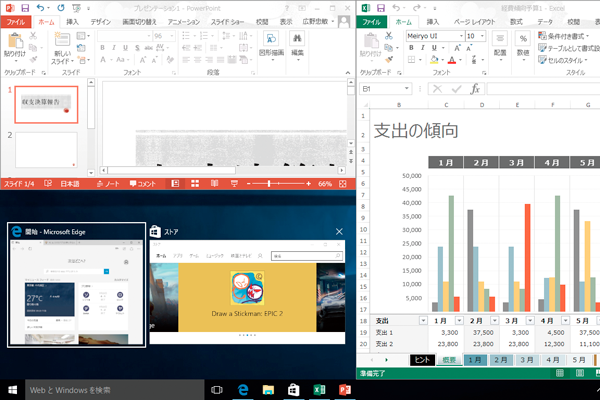Click zoom out minus on PowerPoint slider
The width and height of the screenshot is (600, 400).
click(248, 184)
